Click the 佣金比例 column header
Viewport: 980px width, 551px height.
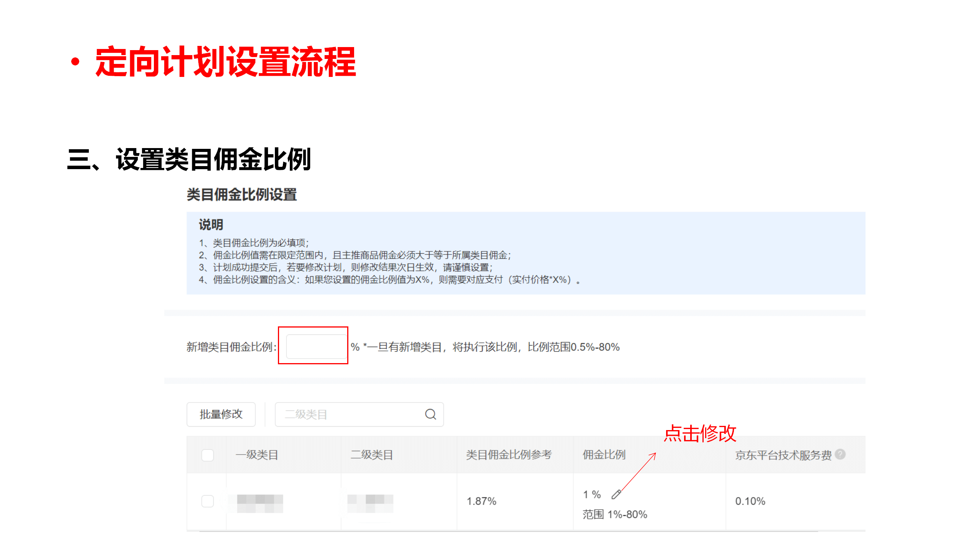604,455
